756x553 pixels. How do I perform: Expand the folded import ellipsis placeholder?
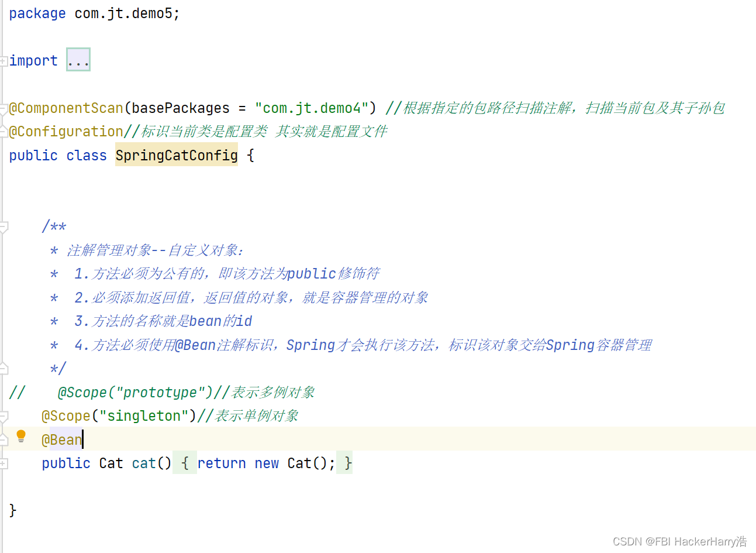coord(78,60)
